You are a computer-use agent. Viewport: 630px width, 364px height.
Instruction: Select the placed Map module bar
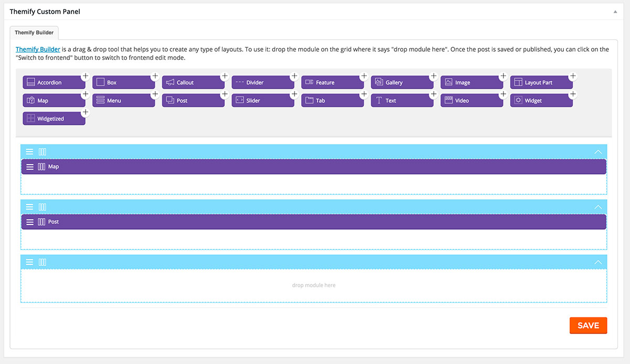pos(314,167)
